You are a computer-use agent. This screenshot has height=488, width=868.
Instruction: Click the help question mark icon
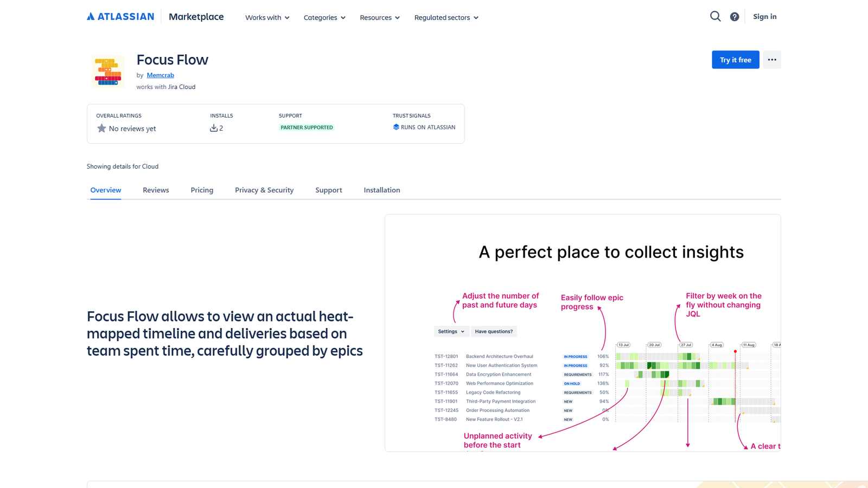pyautogui.click(x=735, y=16)
